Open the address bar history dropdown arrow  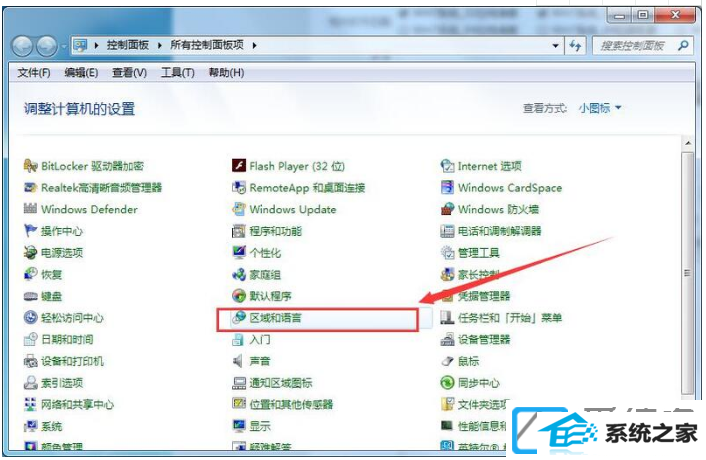click(x=555, y=45)
